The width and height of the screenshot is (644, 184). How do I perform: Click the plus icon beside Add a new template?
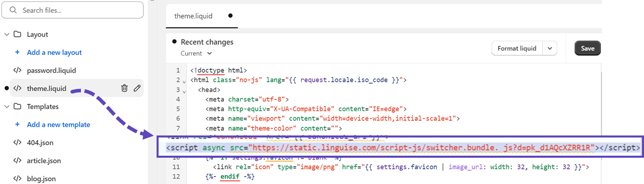(17, 125)
